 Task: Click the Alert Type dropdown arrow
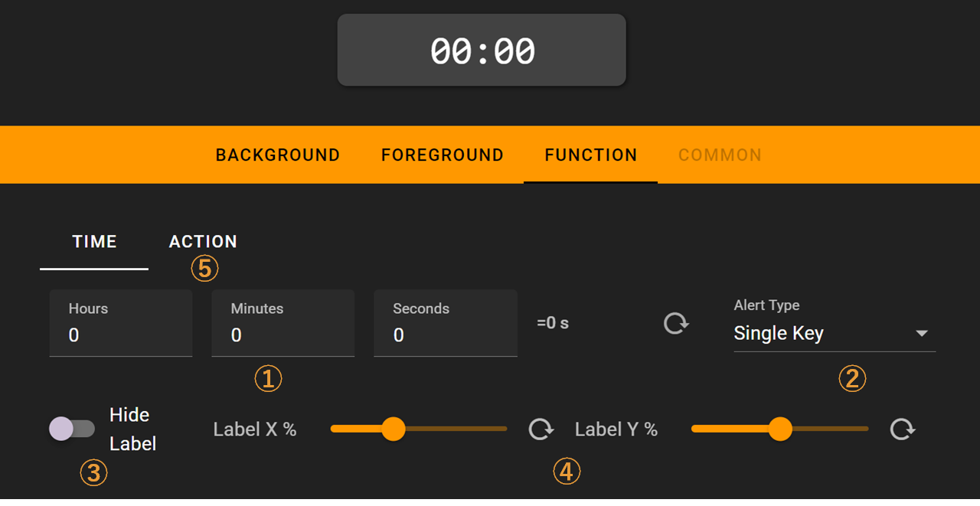click(922, 334)
